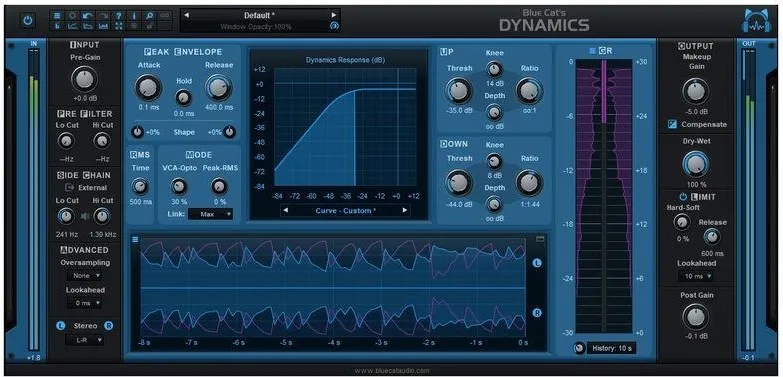Click the Dry-Wet knob
This screenshot has height=377, width=783.
[x=696, y=165]
